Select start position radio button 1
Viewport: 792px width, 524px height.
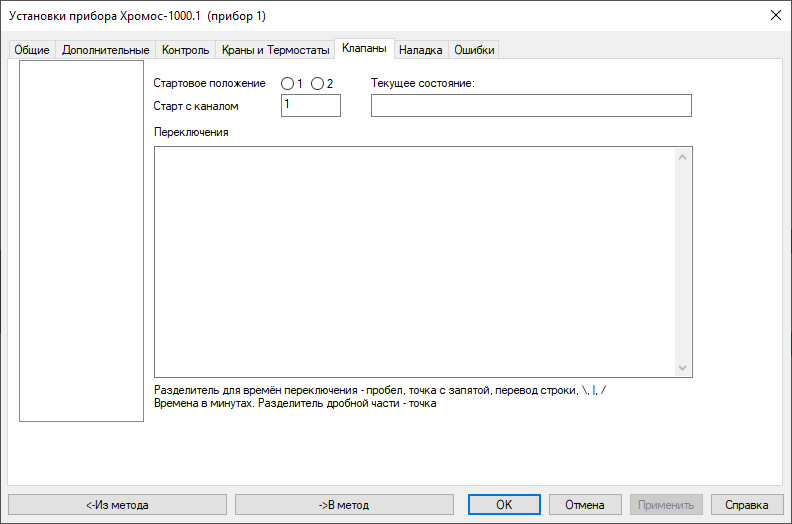coord(287,83)
